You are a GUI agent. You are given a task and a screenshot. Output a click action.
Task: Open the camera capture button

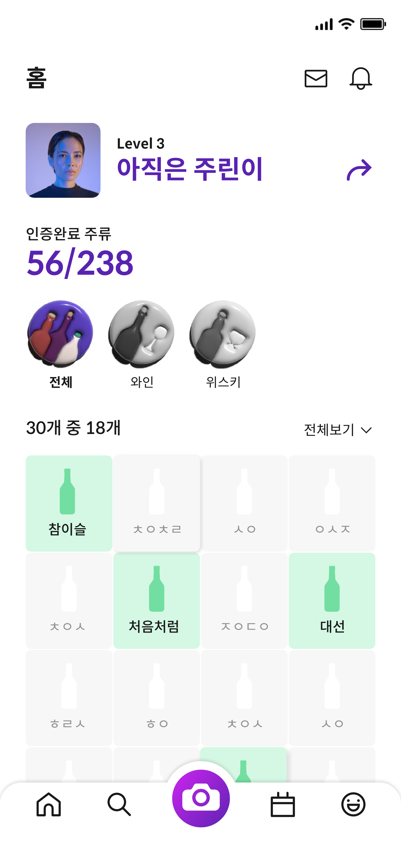pyautogui.click(x=201, y=798)
